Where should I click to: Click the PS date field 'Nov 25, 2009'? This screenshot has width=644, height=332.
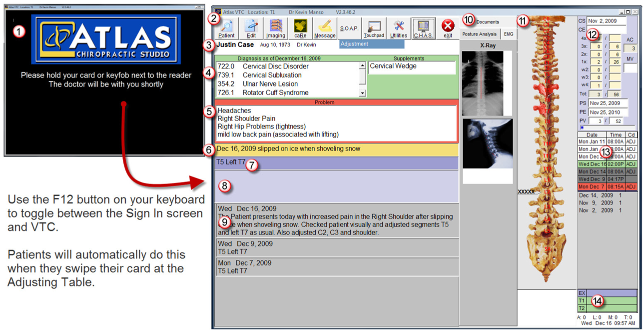(x=608, y=103)
